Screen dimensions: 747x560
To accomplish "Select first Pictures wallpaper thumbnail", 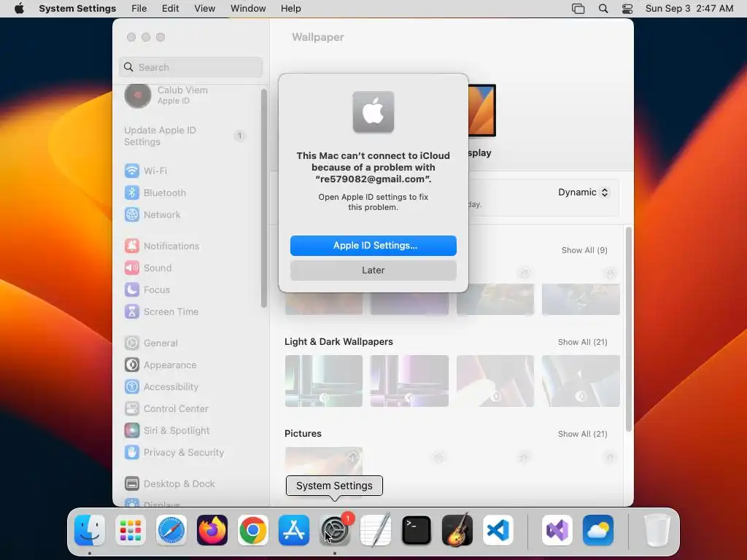I will point(323,462).
